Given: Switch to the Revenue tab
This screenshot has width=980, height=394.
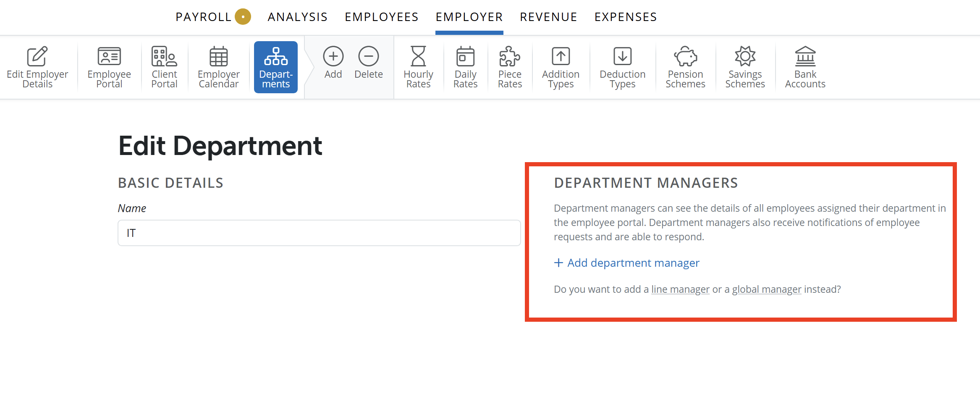Looking at the screenshot, I should point(549,17).
